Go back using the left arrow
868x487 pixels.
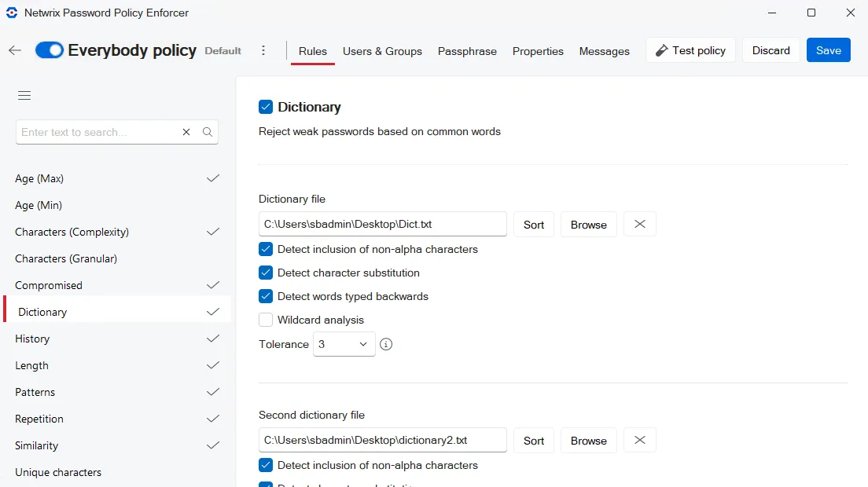[x=15, y=50]
